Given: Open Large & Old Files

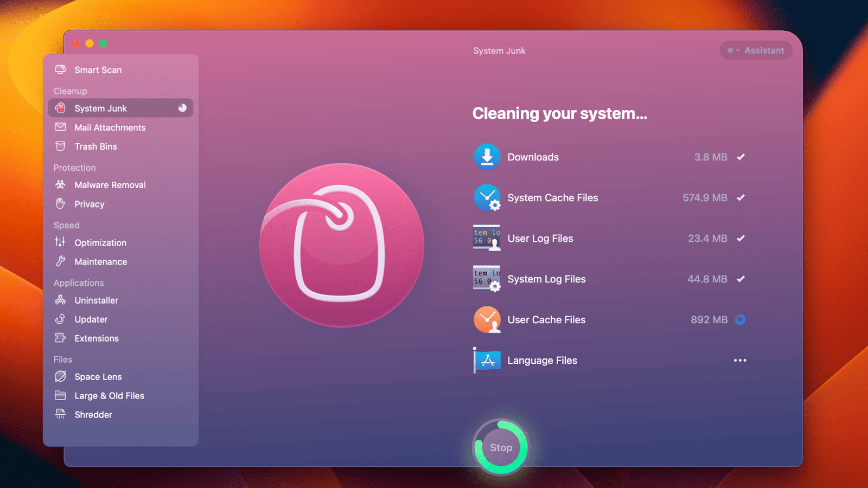Looking at the screenshot, I should [109, 395].
